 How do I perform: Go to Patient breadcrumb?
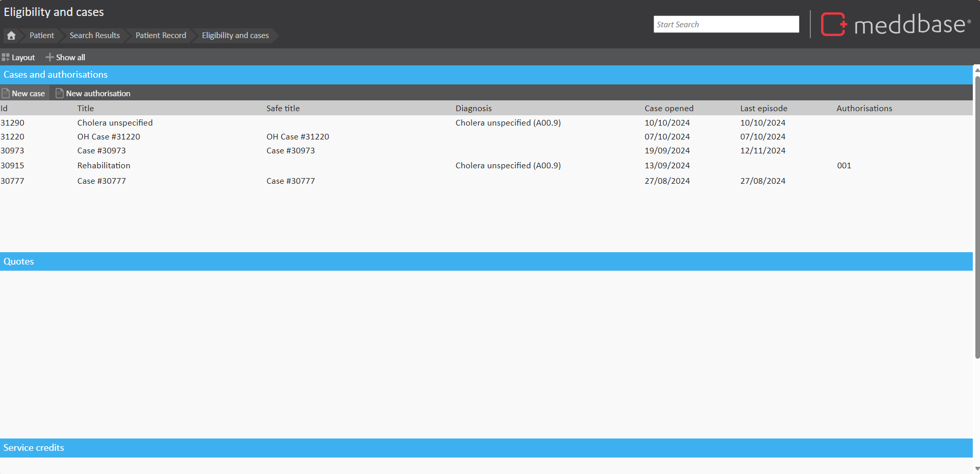click(42, 36)
